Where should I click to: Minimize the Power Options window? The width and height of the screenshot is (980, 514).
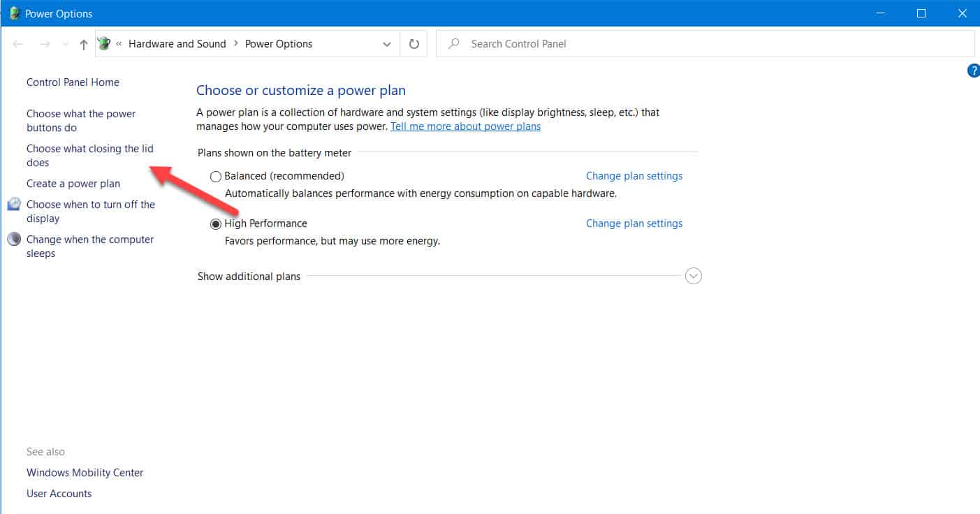pyautogui.click(x=882, y=13)
